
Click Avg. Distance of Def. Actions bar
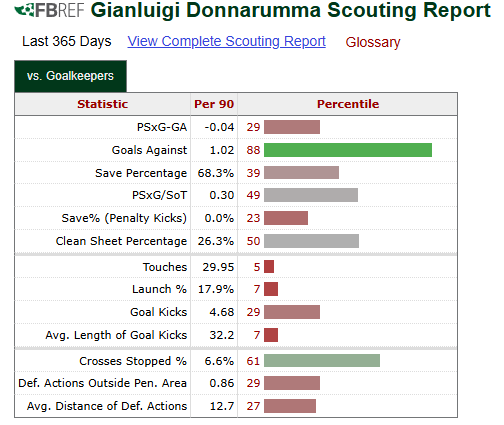click(290, 406)
